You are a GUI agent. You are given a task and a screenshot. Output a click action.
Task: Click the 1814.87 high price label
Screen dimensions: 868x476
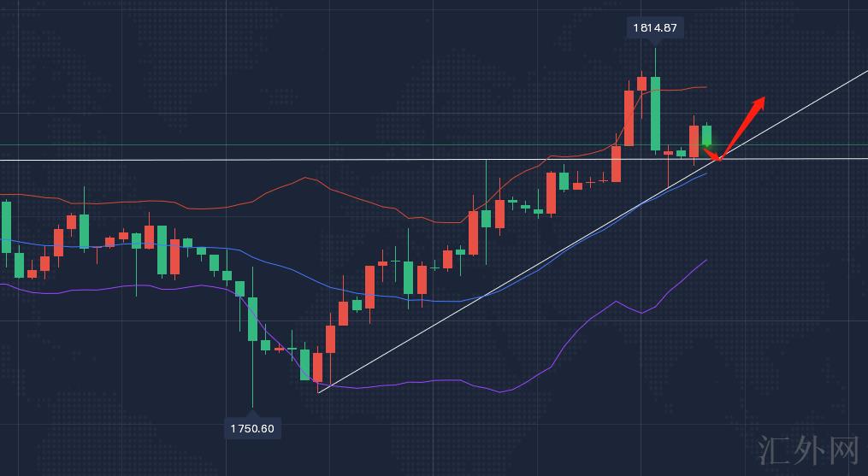655,28
